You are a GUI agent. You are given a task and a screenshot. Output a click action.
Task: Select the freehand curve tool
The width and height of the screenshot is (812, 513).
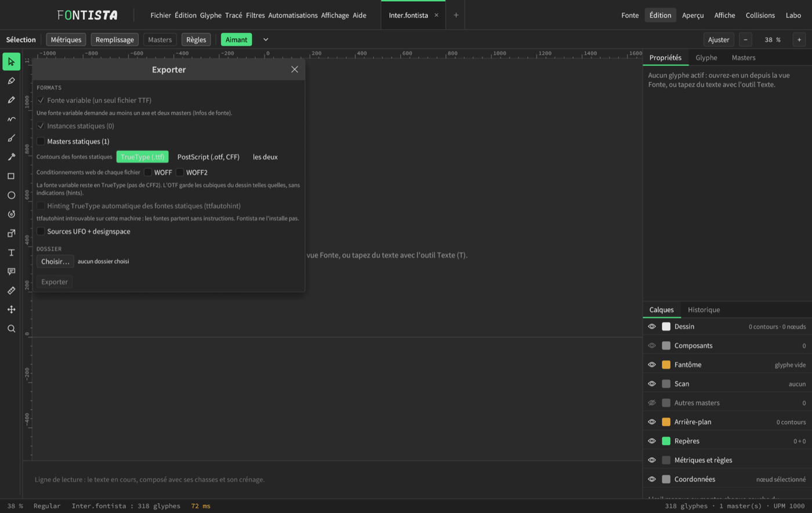click(x=11, y=119)
